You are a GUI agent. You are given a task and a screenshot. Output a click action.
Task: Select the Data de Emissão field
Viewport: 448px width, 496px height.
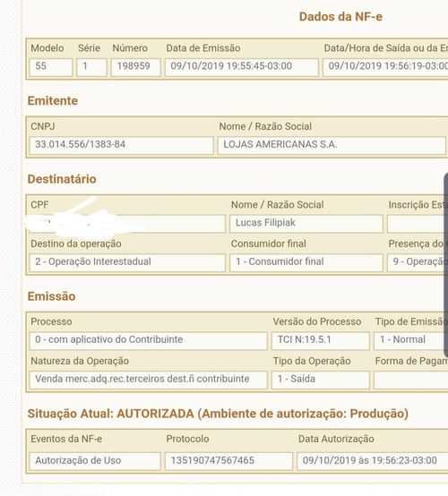[x=242, y=67]
